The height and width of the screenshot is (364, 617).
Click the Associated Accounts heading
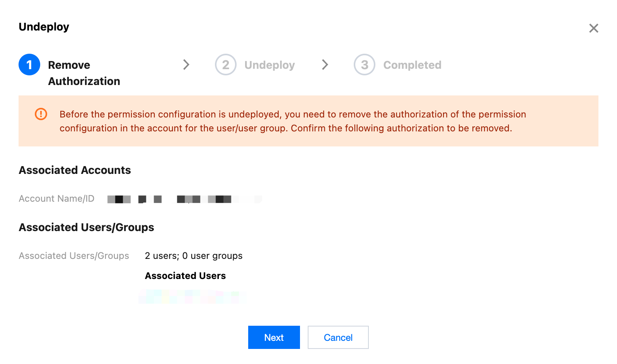75,170
